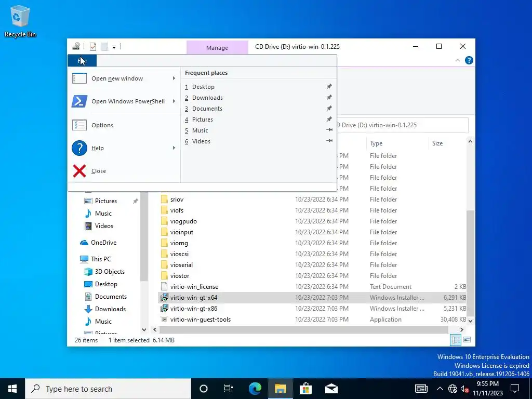Click Close in the File menu

(124, 171)
